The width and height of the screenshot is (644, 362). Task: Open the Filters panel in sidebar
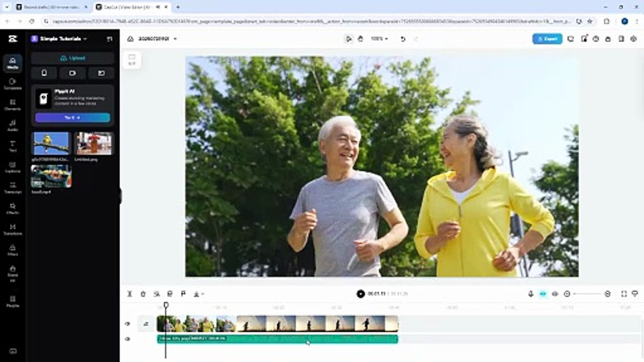(x=13, y=250)
